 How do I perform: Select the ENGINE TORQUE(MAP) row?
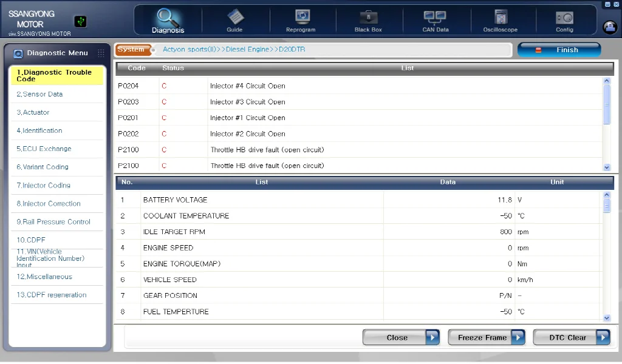(x=359, y=264)
